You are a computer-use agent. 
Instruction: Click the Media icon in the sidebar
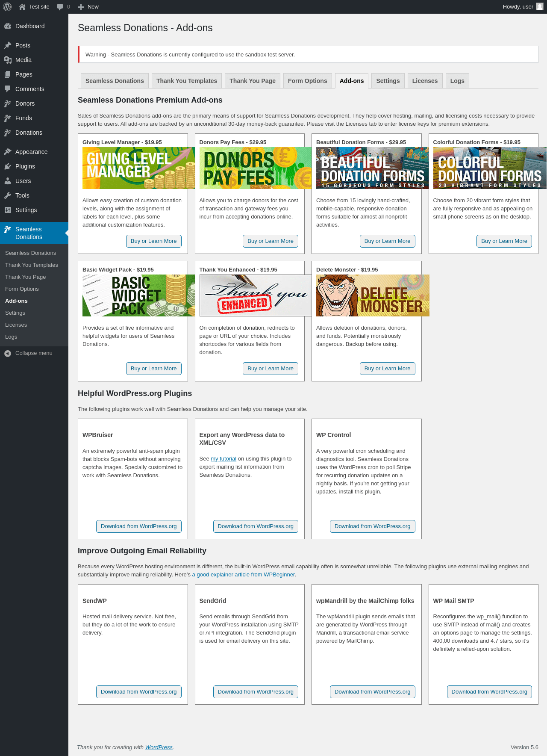pos(8,60)
